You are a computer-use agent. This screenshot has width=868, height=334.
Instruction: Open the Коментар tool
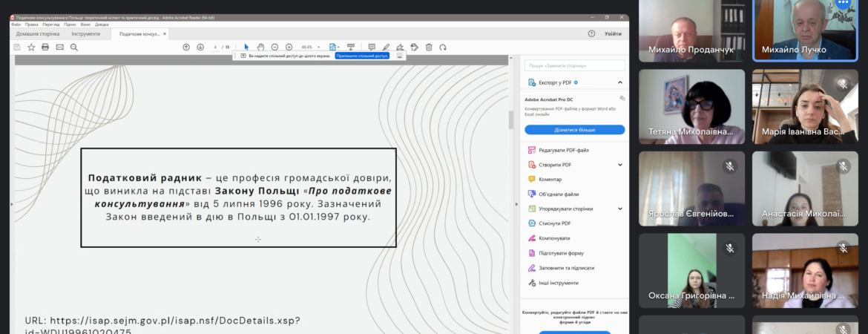click(x=545, y=180)
